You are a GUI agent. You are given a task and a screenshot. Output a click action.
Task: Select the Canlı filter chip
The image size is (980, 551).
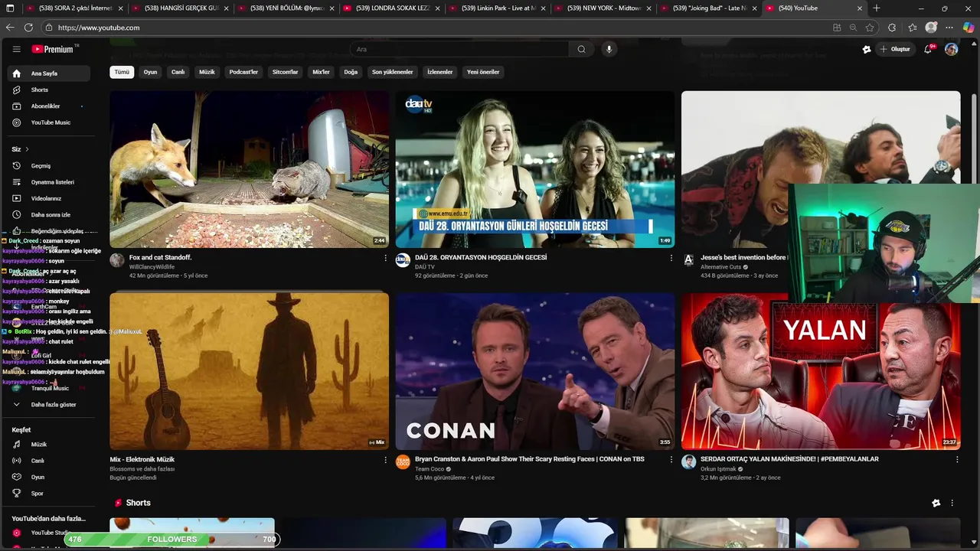pos(178,72)
